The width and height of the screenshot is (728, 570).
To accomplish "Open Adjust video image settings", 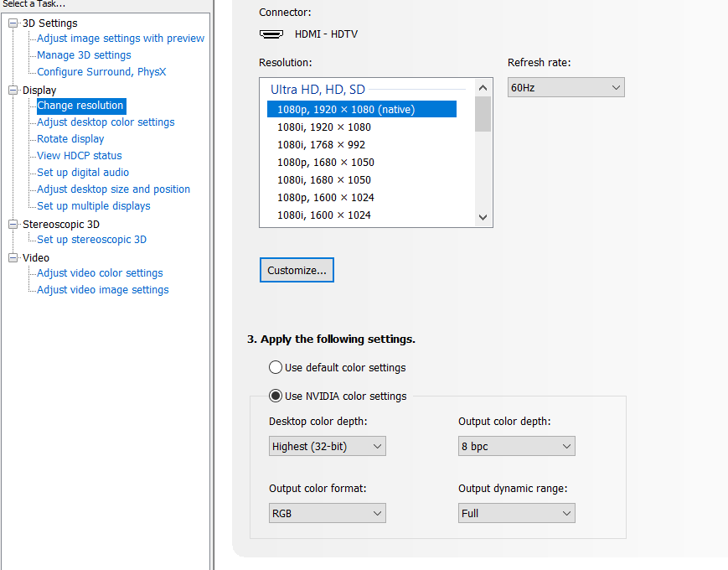I will pyautogui.click(x=103, y=290).
